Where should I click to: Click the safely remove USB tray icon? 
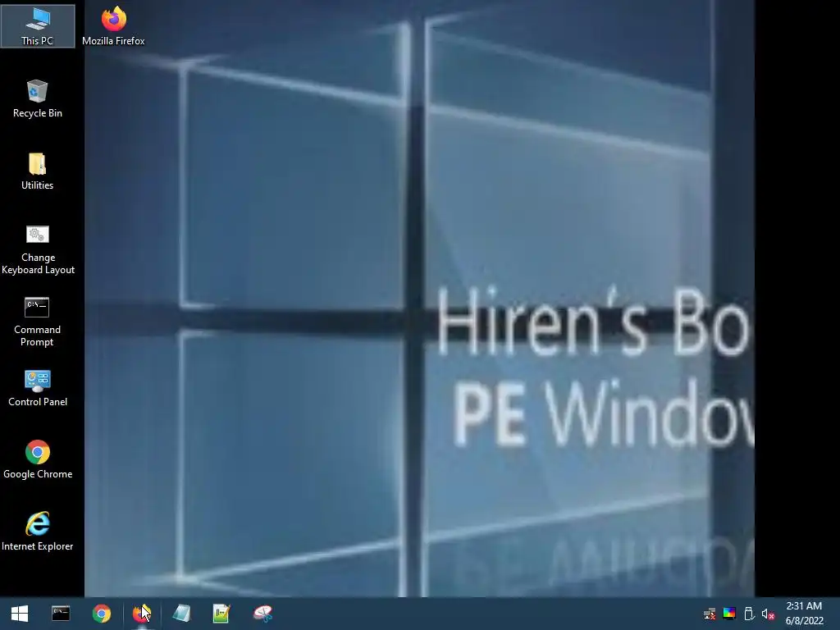tap(749, 614)
